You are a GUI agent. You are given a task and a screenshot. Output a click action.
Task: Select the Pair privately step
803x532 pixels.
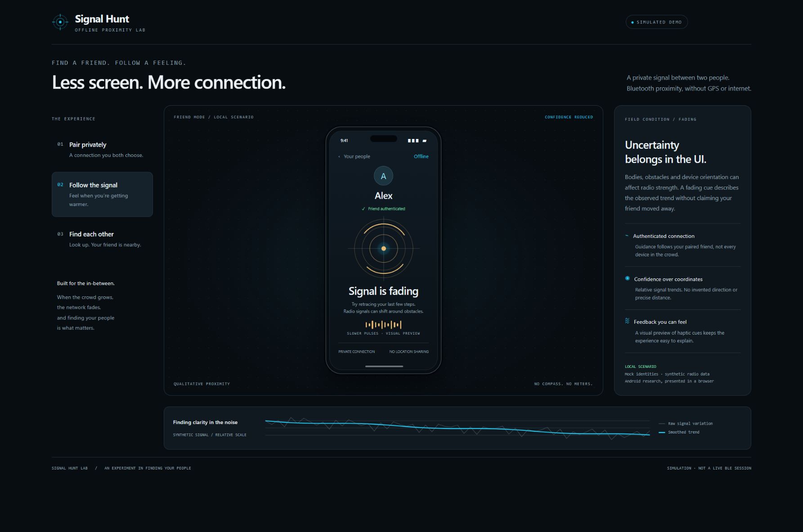pos(102,150)
